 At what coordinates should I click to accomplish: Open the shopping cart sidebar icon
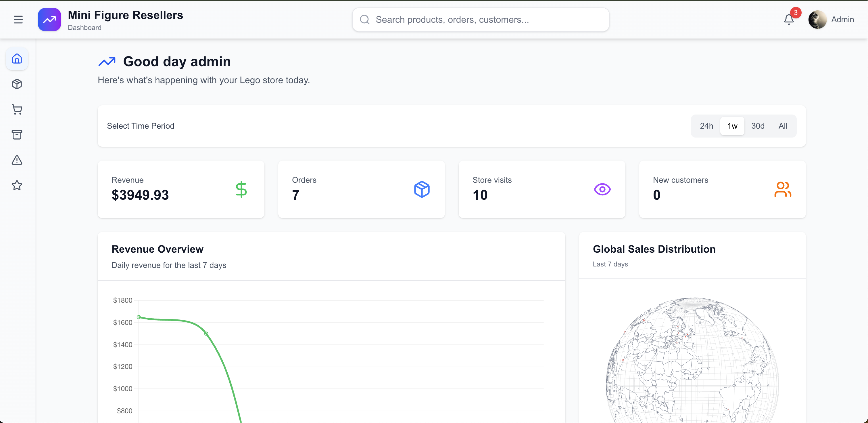(17, 109)
